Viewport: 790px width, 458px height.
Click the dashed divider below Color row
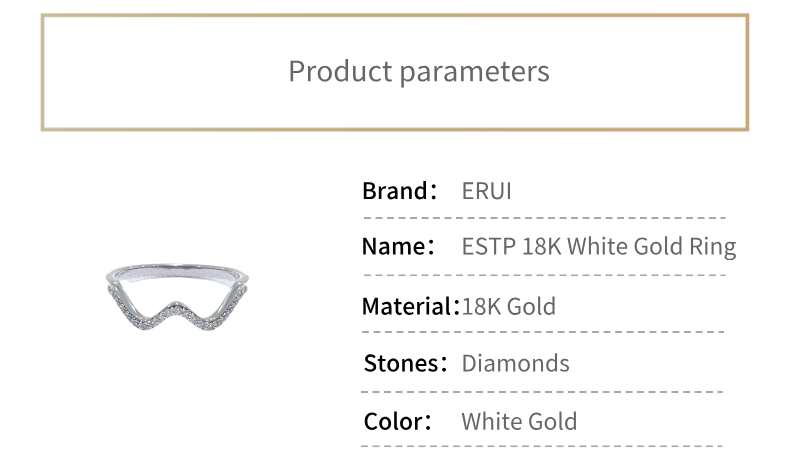coord(542,446)
